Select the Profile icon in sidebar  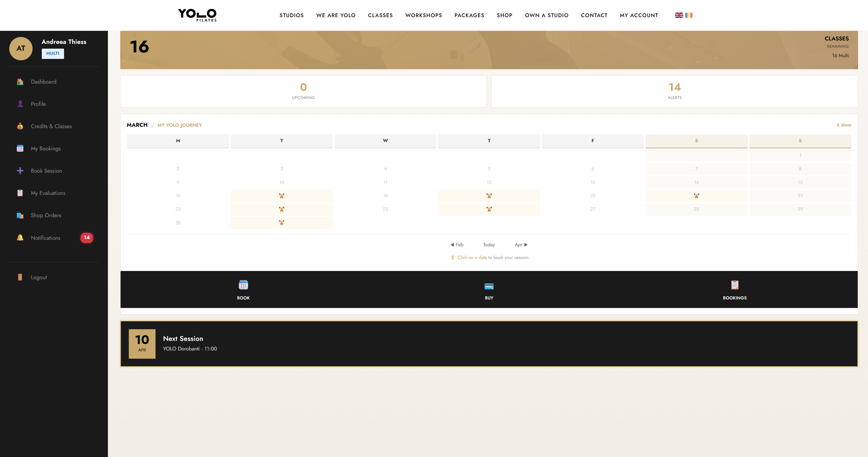[x=20, y=104]
